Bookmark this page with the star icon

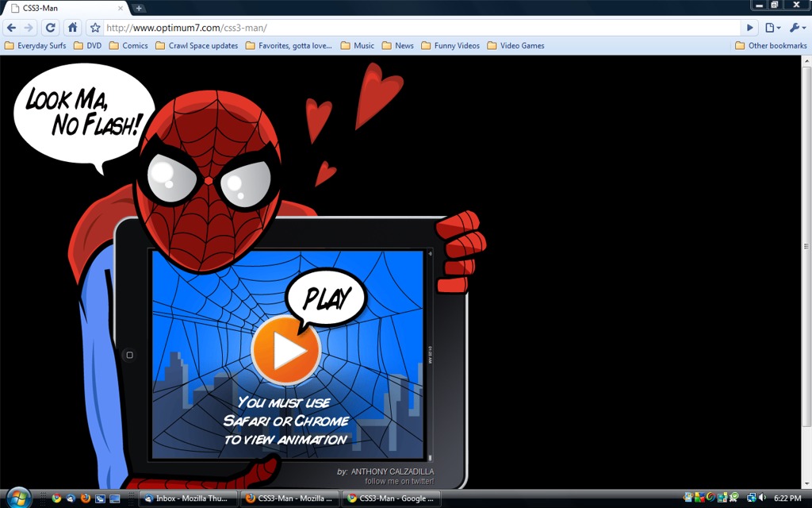click(95, 28)
